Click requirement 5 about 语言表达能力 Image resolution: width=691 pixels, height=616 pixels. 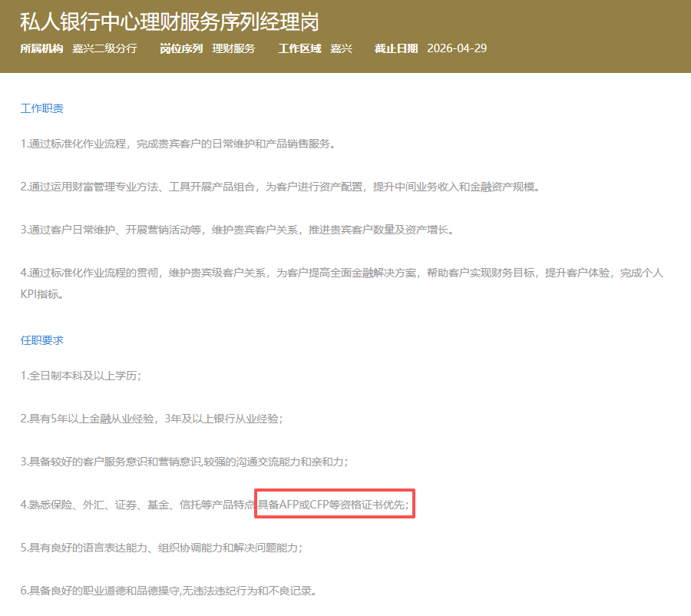point(161,548)
